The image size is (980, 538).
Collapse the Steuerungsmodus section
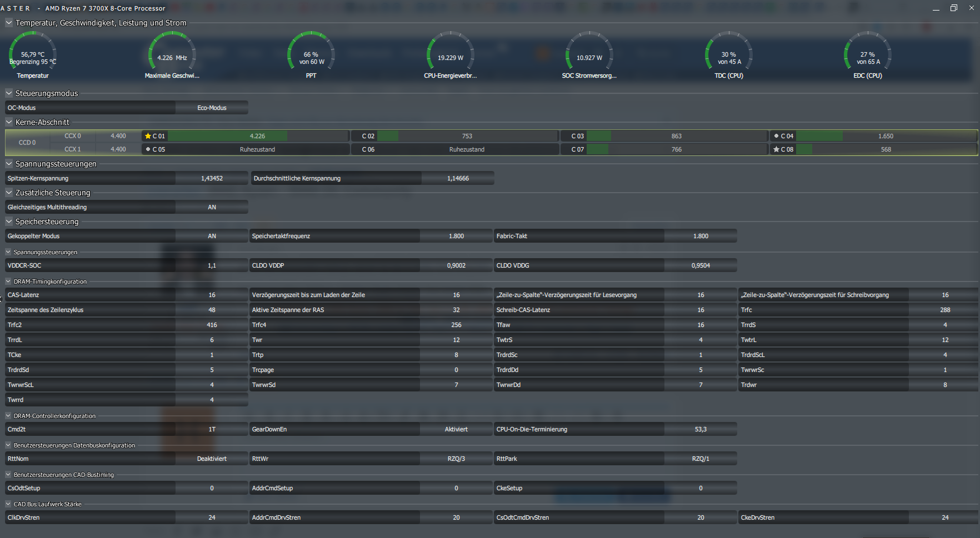pyautogui.click(x=9, y=93)
